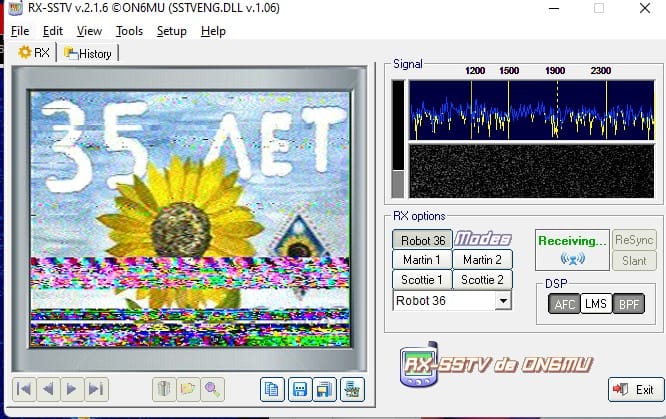Close the RX-SSTV window
The height and width of the screenshot is (419, 666).
click(645, 8)
